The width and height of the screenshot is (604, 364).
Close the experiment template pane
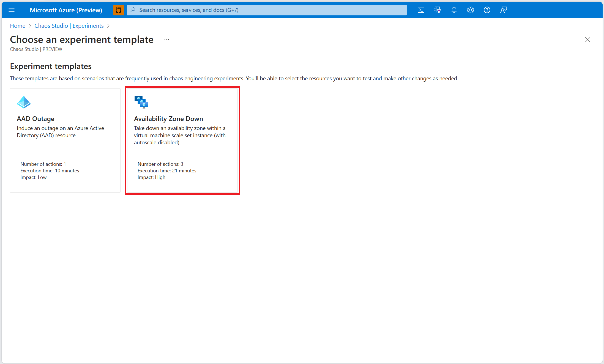click(588, 40)
